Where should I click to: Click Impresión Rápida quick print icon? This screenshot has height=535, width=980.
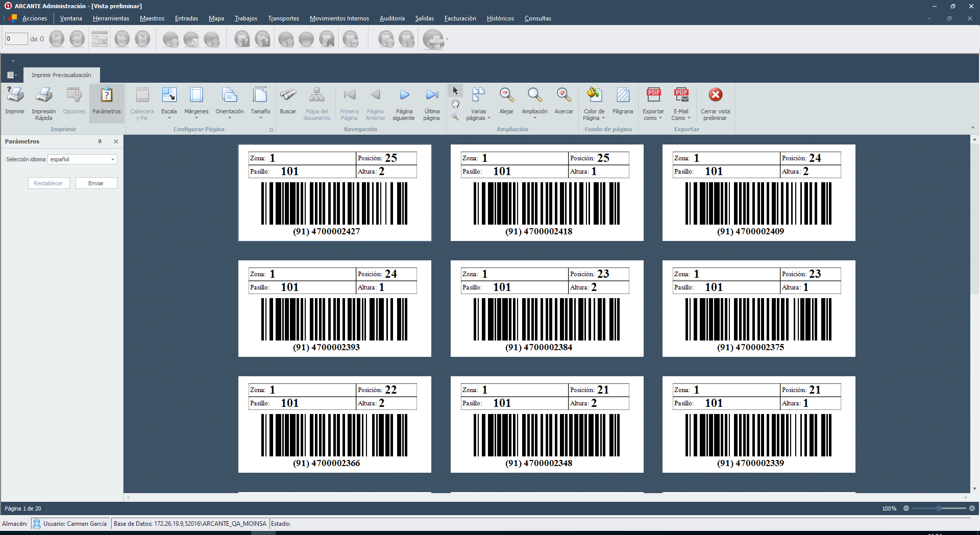[44, 95]
